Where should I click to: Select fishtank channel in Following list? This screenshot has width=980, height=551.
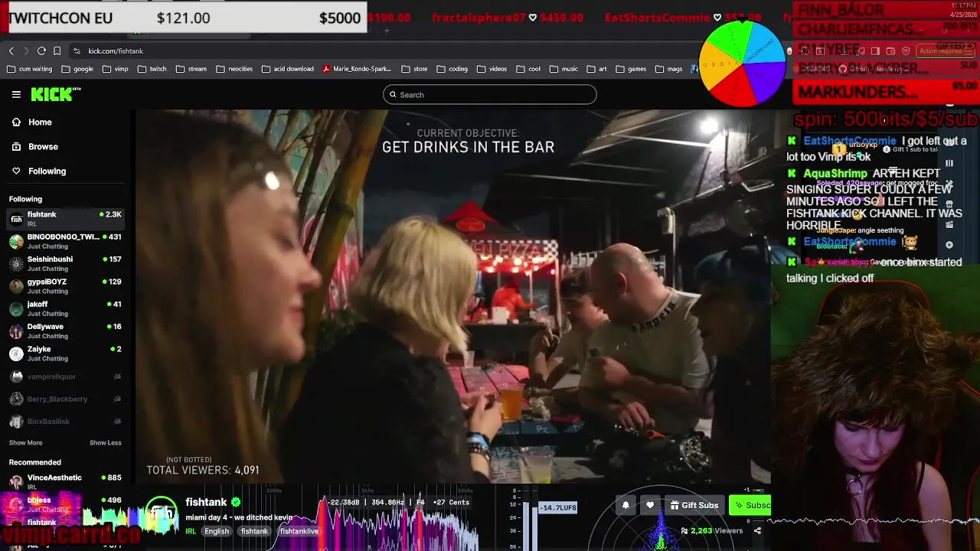[65, 219]
